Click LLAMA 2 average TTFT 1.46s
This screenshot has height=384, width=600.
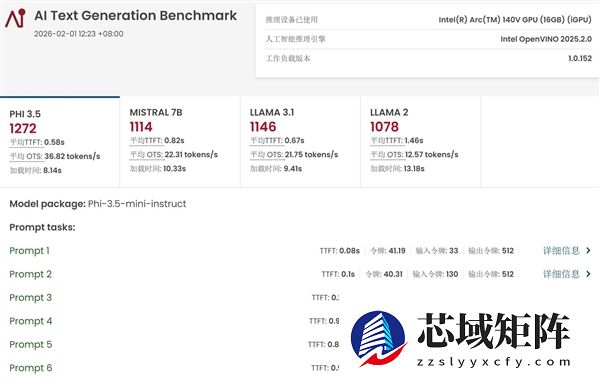pyautogui.click(x=414, y=141)
